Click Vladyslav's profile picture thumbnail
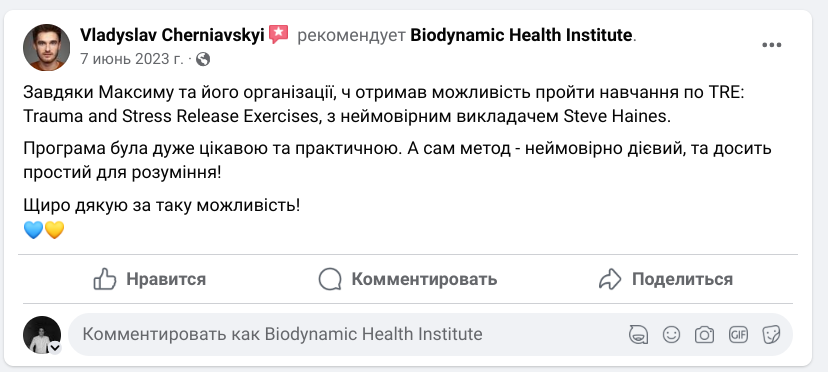 click(46, 47)
